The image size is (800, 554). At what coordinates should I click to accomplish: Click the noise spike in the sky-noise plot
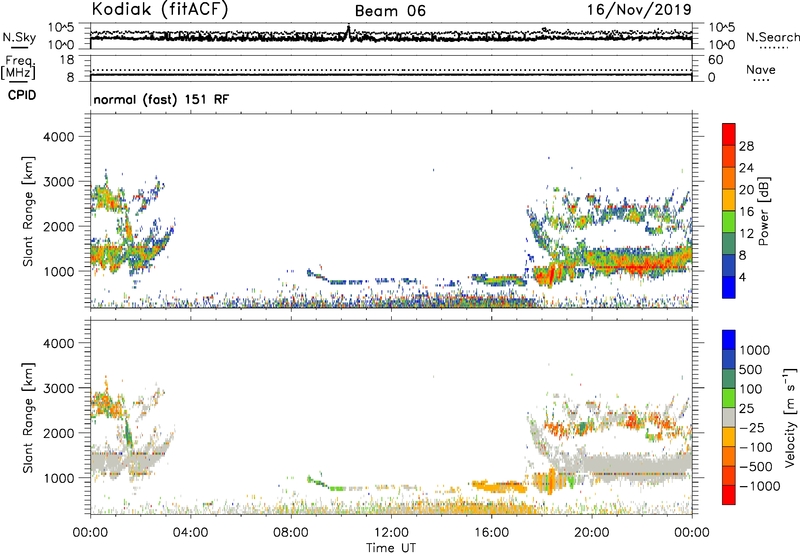pos(348,32)
